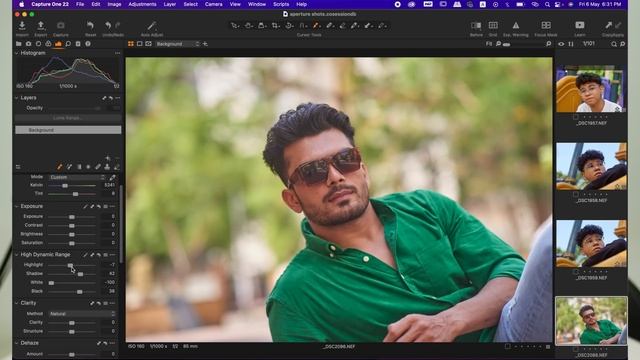Select the orange white balance picker tool
The width and height of the screenshot is (640, 360).
316,26
